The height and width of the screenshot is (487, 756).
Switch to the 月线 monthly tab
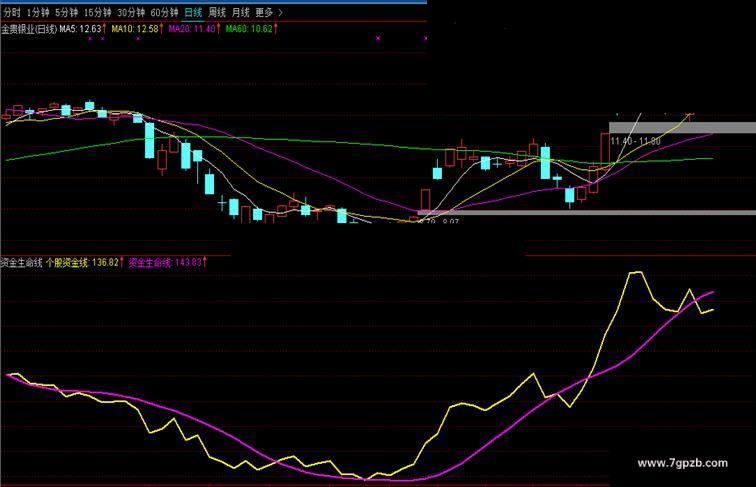coord(241,13)
